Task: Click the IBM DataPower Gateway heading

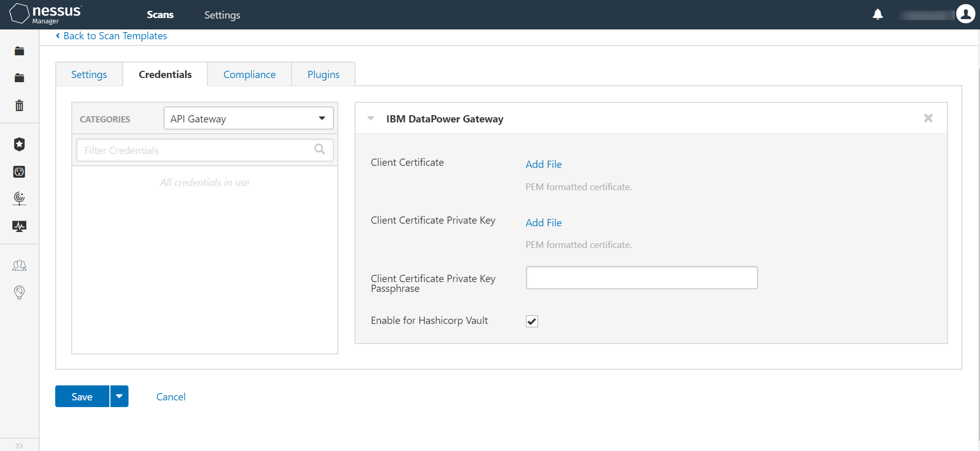Action: click(x=445, y=119)
